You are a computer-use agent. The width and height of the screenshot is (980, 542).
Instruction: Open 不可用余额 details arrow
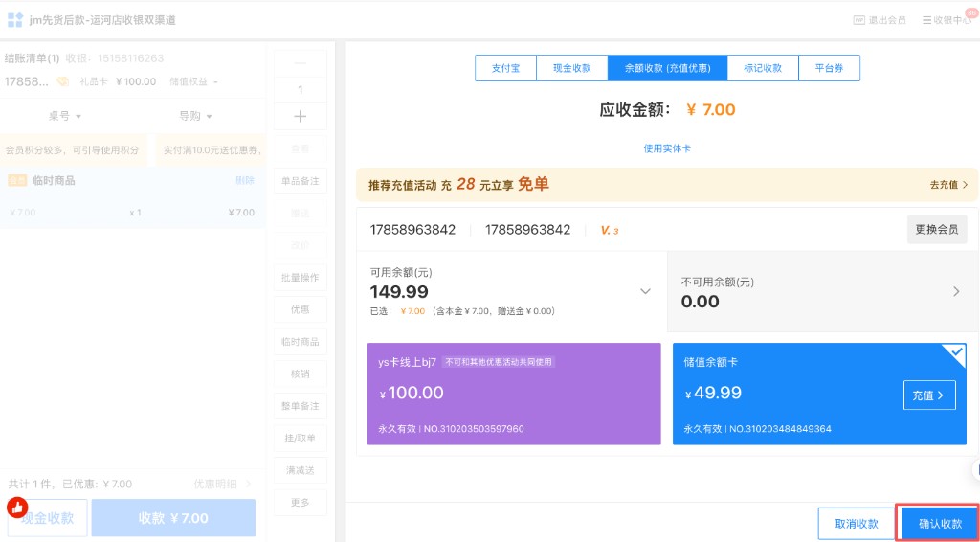(956, 291)
